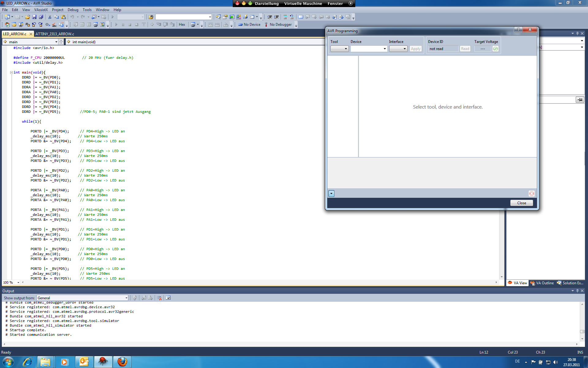This screenshot has height=368, width=588.
Task: Open the VAssistX menu
Action: point(41,10)
